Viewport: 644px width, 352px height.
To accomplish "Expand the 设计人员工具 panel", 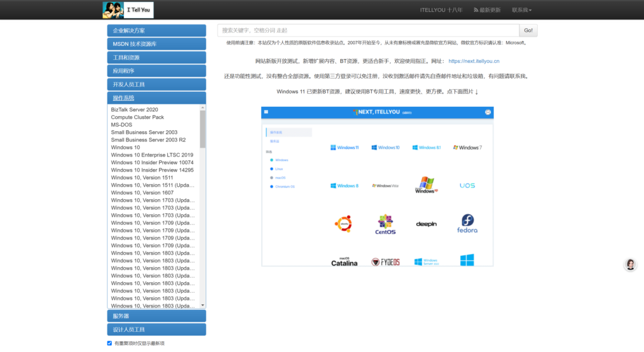I will point(157,330).
